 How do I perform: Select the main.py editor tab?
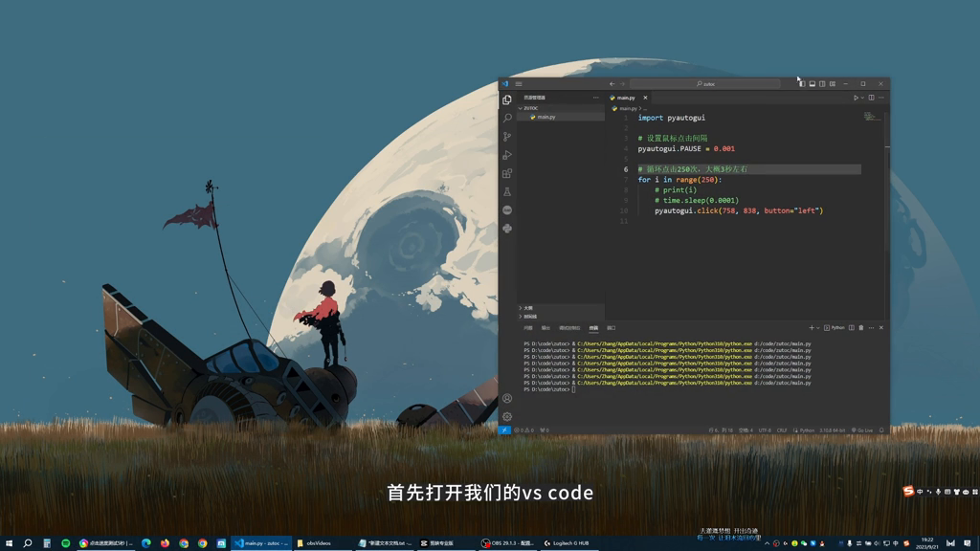(626, 98)
